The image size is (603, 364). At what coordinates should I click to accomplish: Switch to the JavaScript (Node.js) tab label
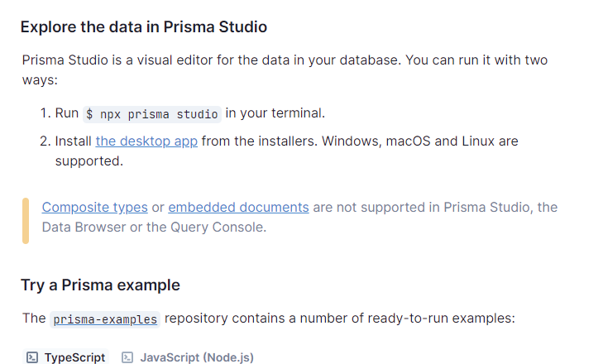pyautogui.click(x=197, y=357)
